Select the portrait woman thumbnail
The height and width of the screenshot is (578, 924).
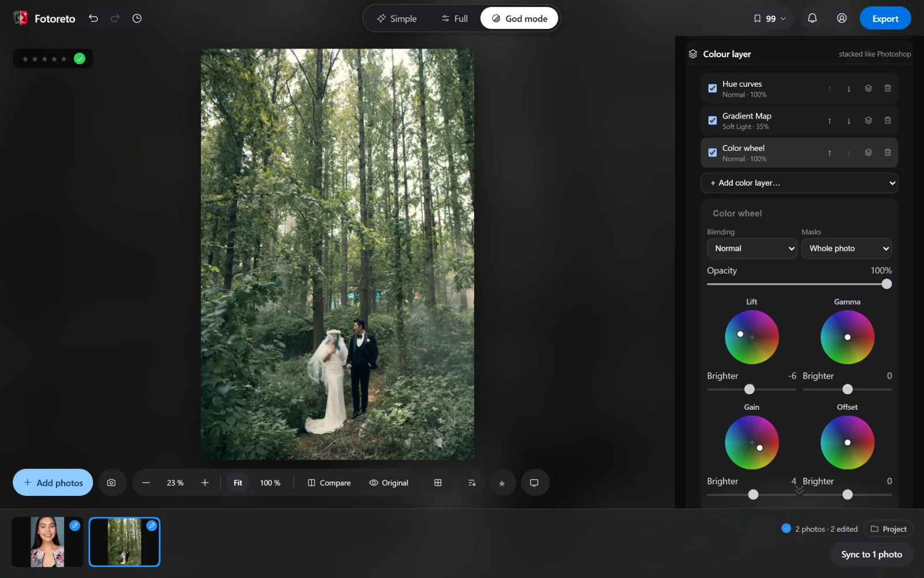48,542
